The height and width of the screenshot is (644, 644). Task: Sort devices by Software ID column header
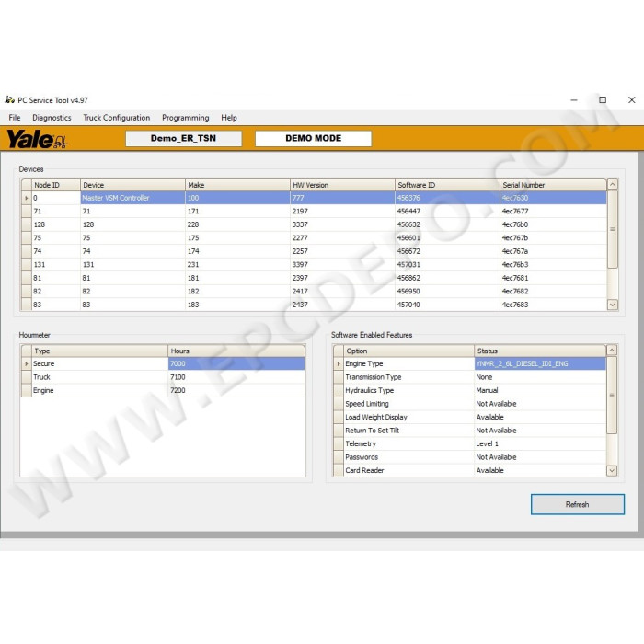pyautogui.click(x=448, y=185)
